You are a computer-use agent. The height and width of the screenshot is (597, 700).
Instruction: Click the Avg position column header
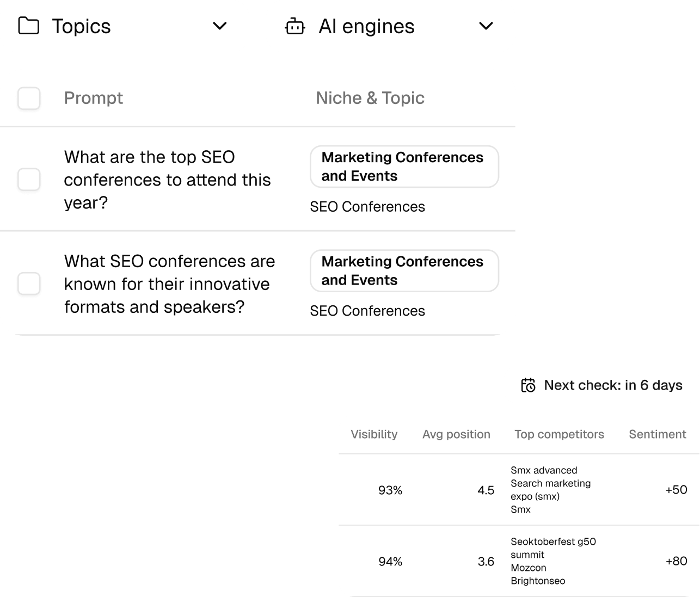[x=456, y=434]
